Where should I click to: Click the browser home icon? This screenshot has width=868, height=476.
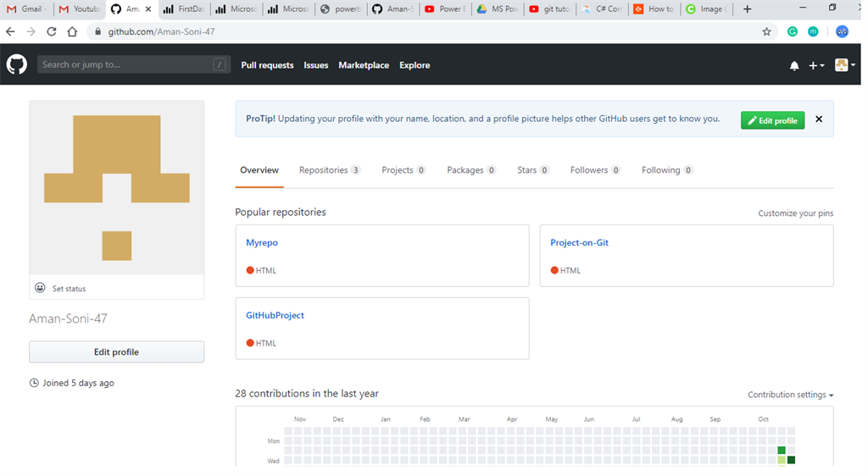(72, 31)
